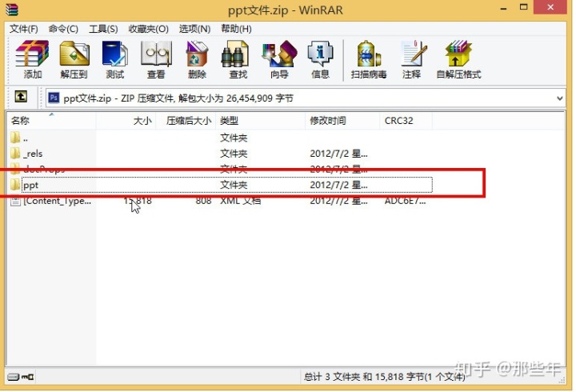576x392 pixels.
Task: Expand the address bar path dropdown
Action: [x=559, y=98]
